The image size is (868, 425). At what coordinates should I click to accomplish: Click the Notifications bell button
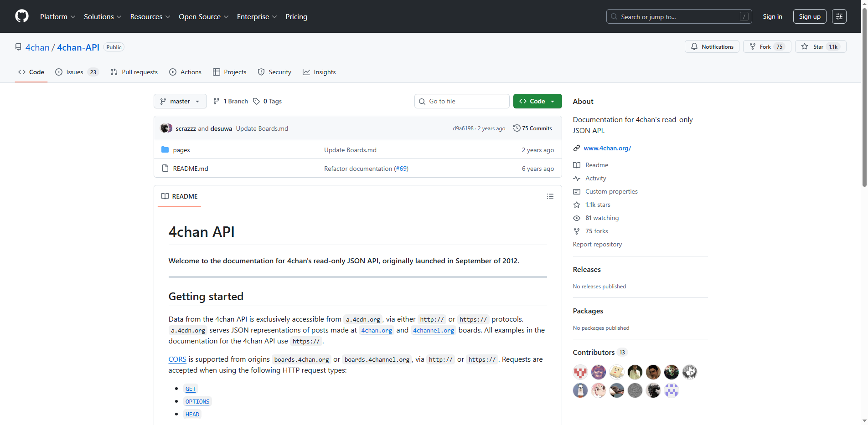coord(712,46)
